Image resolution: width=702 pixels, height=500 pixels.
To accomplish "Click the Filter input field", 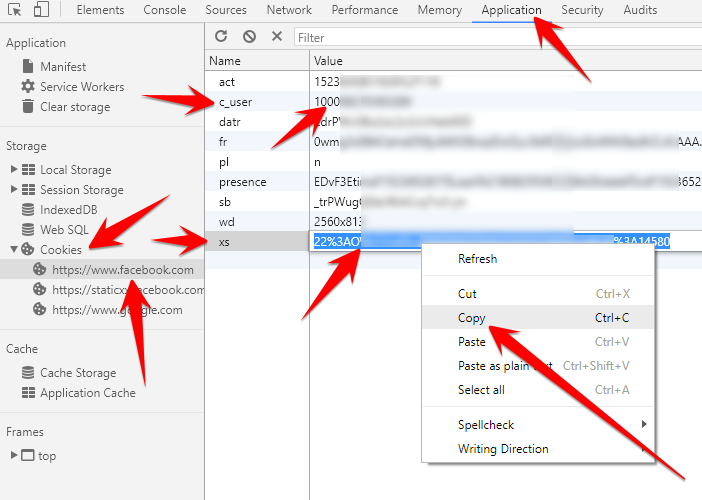I will point(498,37).
